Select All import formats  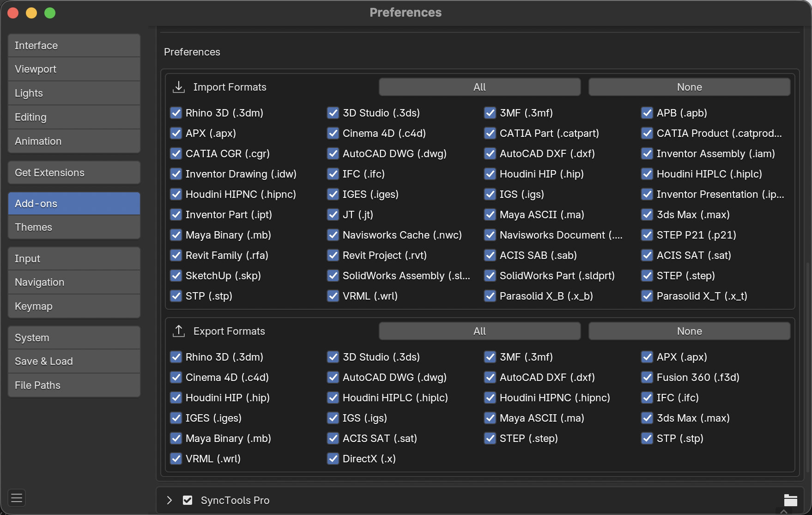(479, 87)
